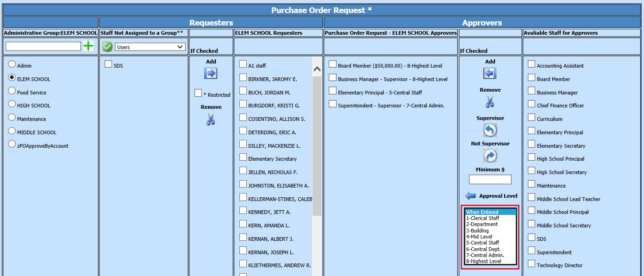Click the green checkmark icon beside Users
The image size is (644, 276).
click(107, 47)
